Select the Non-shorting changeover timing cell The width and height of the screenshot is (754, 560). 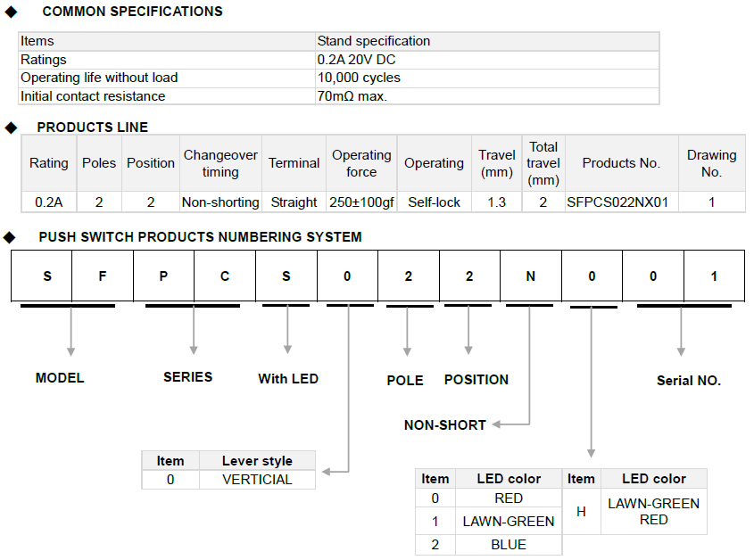(x=220, y=202)
